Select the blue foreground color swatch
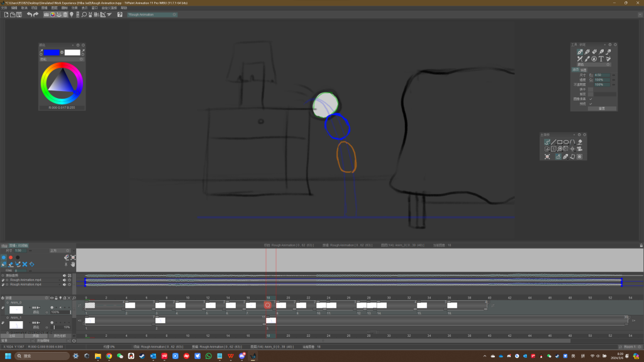 click(x=51, y=52)
